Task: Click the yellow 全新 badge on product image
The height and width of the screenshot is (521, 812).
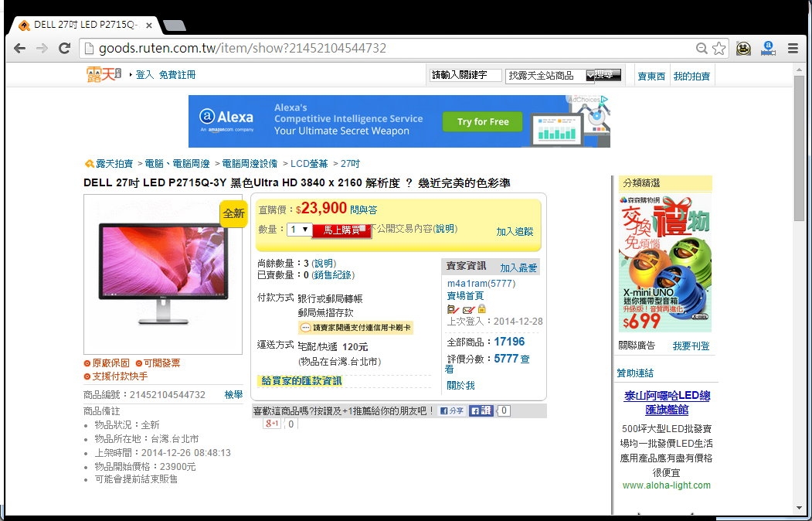Action: 233,213
